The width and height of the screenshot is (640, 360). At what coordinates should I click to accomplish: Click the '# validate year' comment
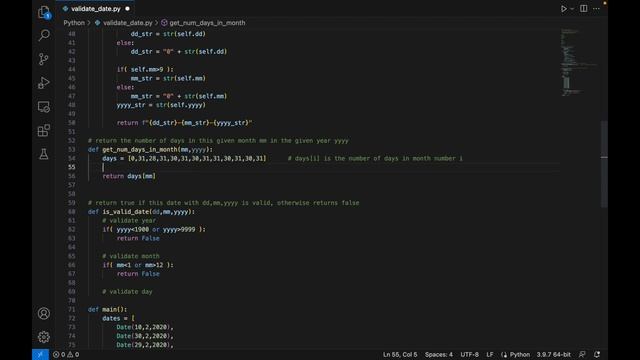coord(129,221)
